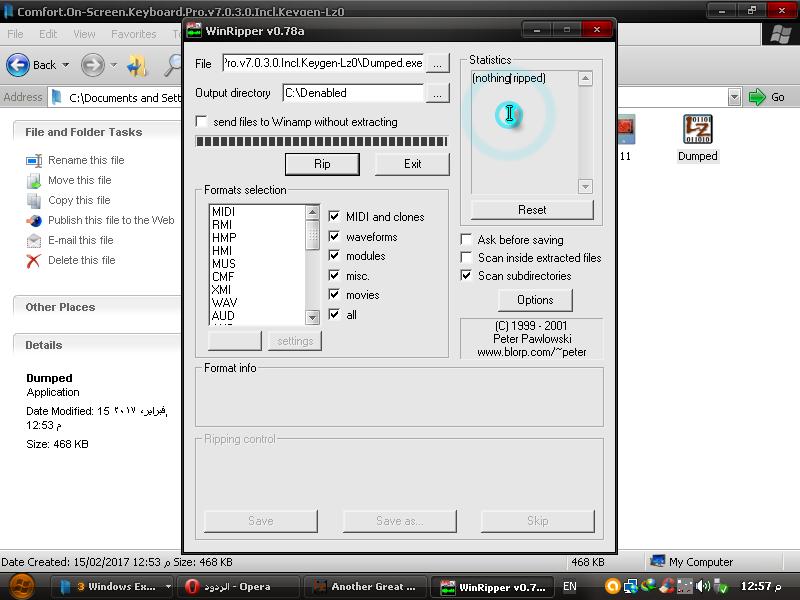800x600 pixels.
Task: Browse for output directory with ... button
Action: point(437,93)
